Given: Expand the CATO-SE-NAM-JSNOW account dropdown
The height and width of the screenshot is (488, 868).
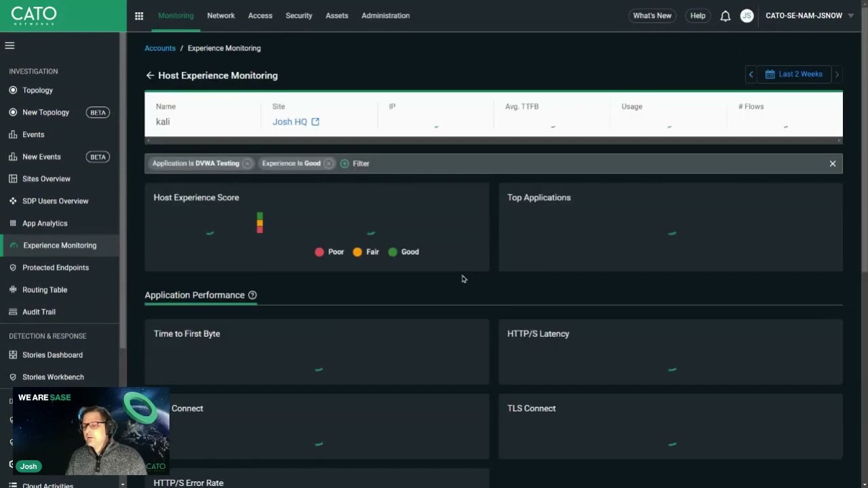Looking at the screenshot, I should point(810,16).
